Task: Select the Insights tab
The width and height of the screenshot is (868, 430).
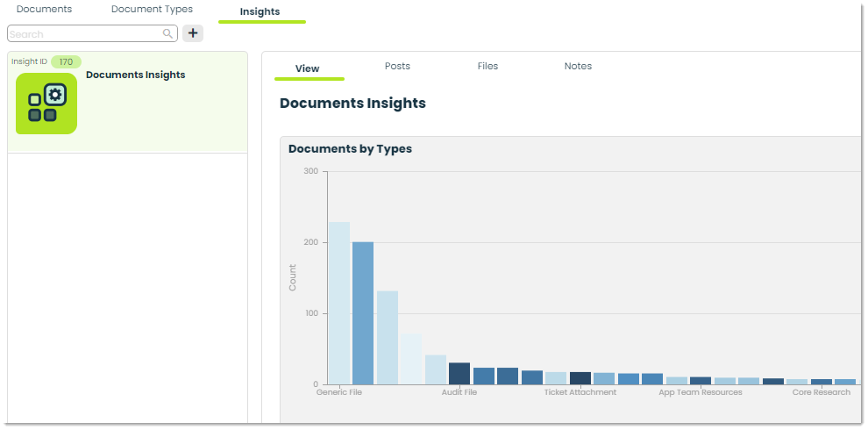Action: [260, 11]
